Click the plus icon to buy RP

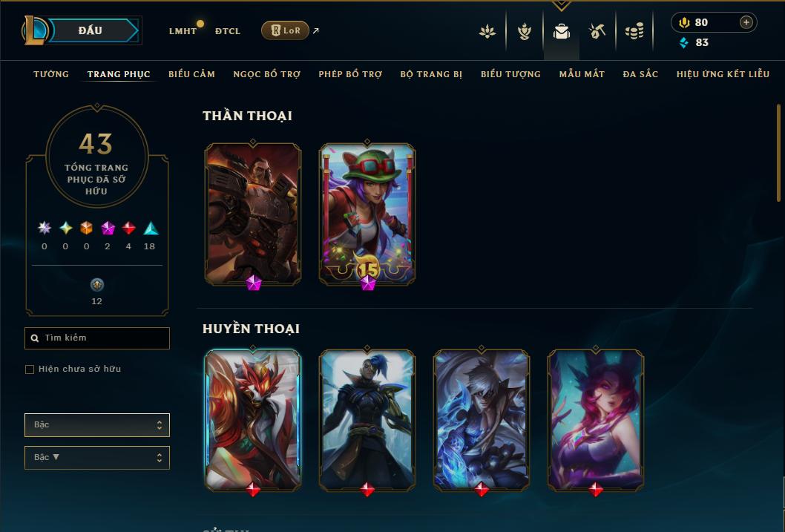746,22
